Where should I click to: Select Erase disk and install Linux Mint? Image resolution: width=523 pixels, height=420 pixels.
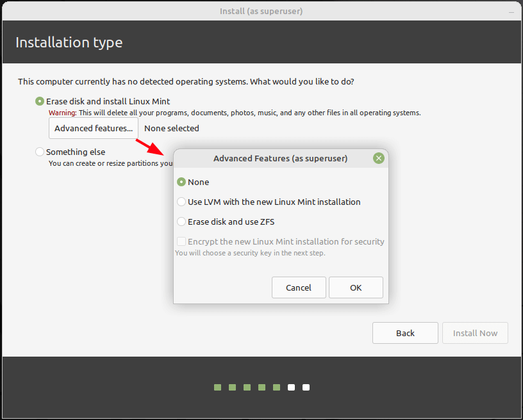pos(40,101)
